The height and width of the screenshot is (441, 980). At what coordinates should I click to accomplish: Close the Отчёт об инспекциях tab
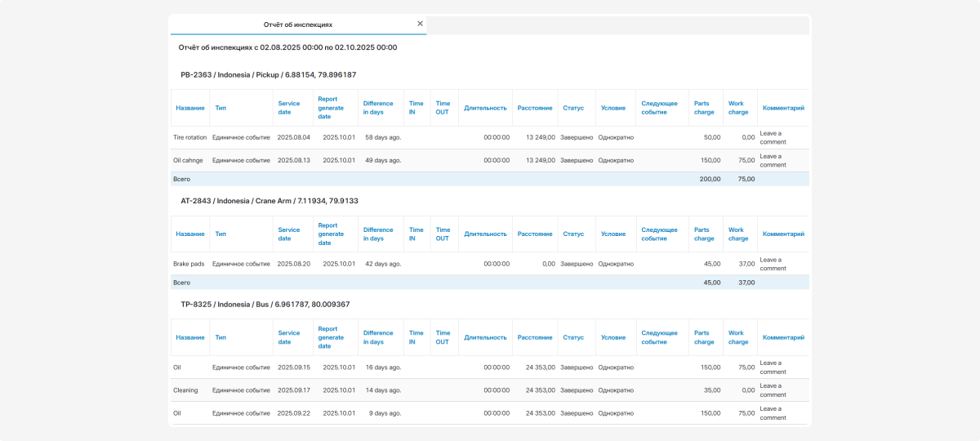(x=420, y=24)
